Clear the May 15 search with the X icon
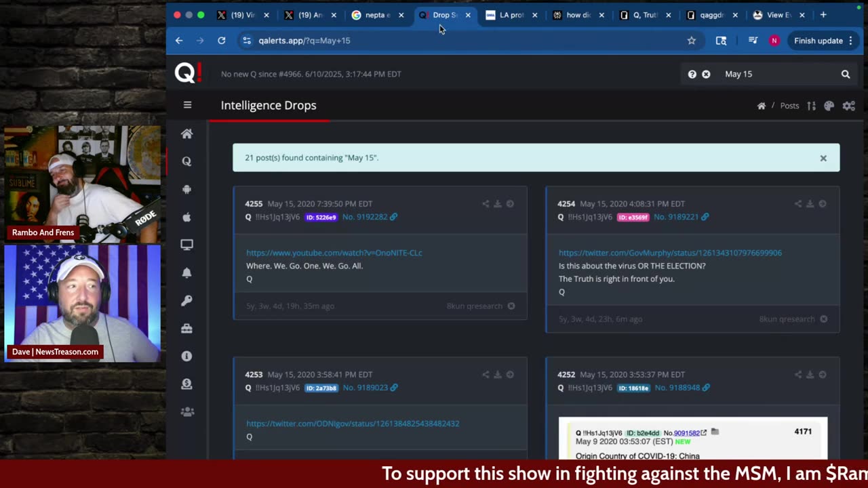This screenshot has width=868, height=488. pyautogui.click(x=706, y=74)
